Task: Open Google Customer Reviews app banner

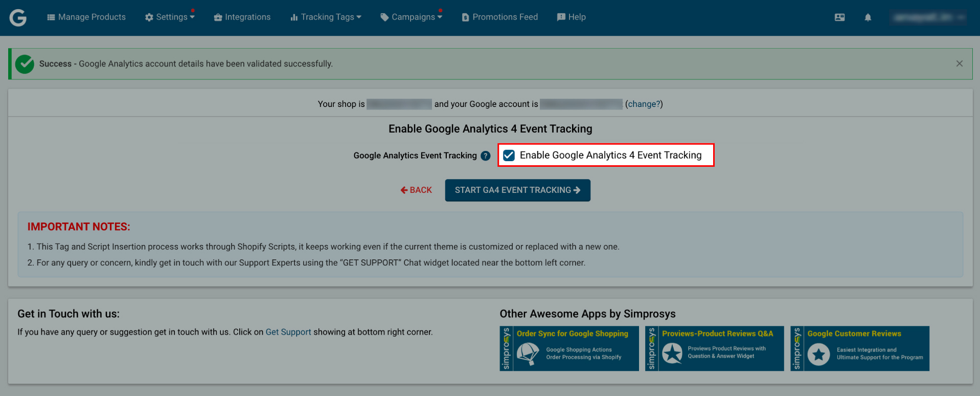Action: point(860,348)
